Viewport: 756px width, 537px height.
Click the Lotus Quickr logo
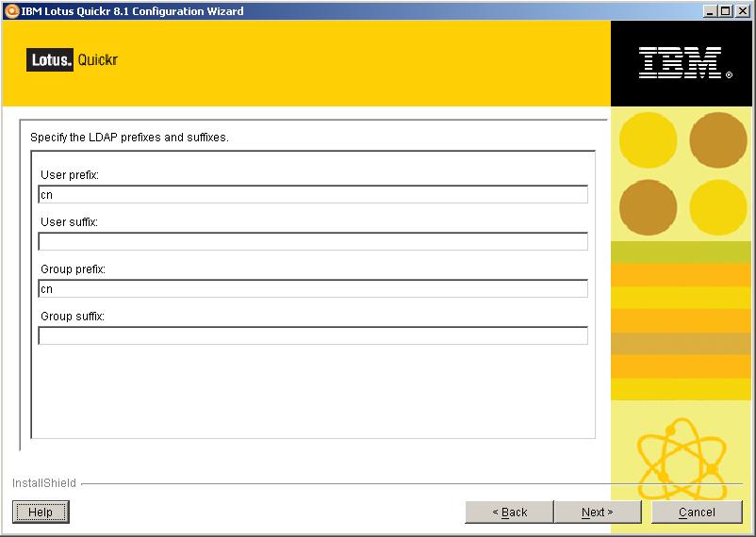pos(72,59)
